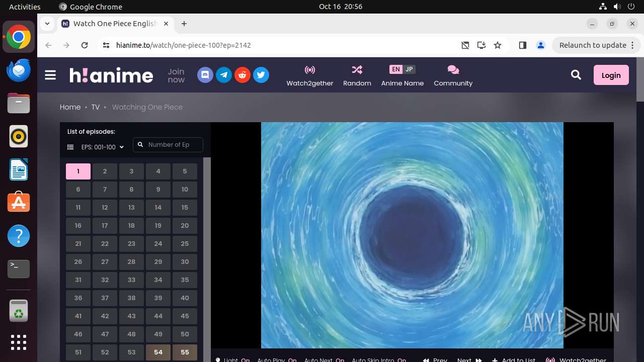Click the install app icon in address bar
Viewport: 644px width, 362px height.
click(x=481, y=45)
